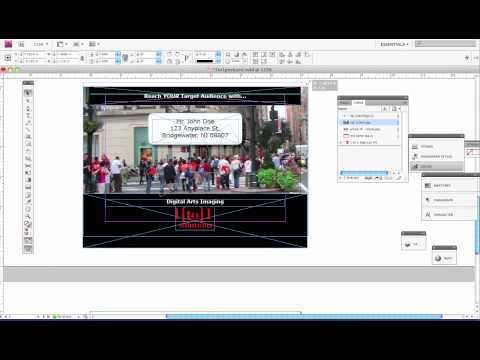
Task: Click the search field in application bar
Action: coord(445,44)
